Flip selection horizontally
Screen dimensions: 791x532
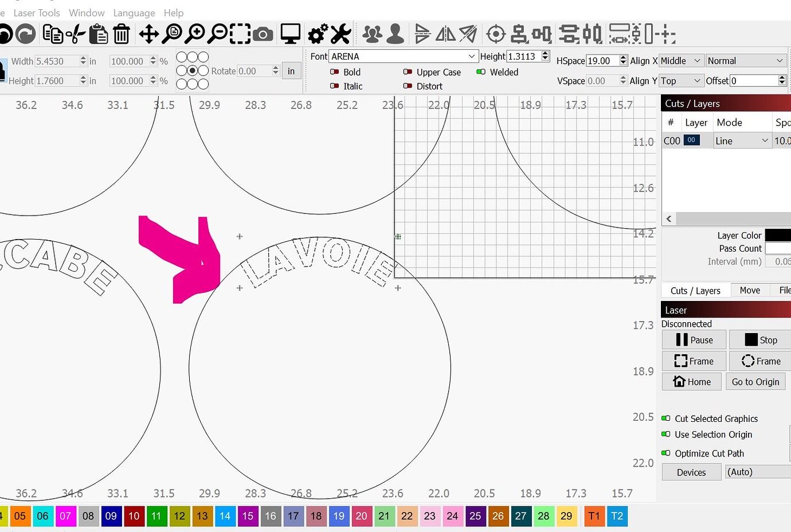point(445,34)
